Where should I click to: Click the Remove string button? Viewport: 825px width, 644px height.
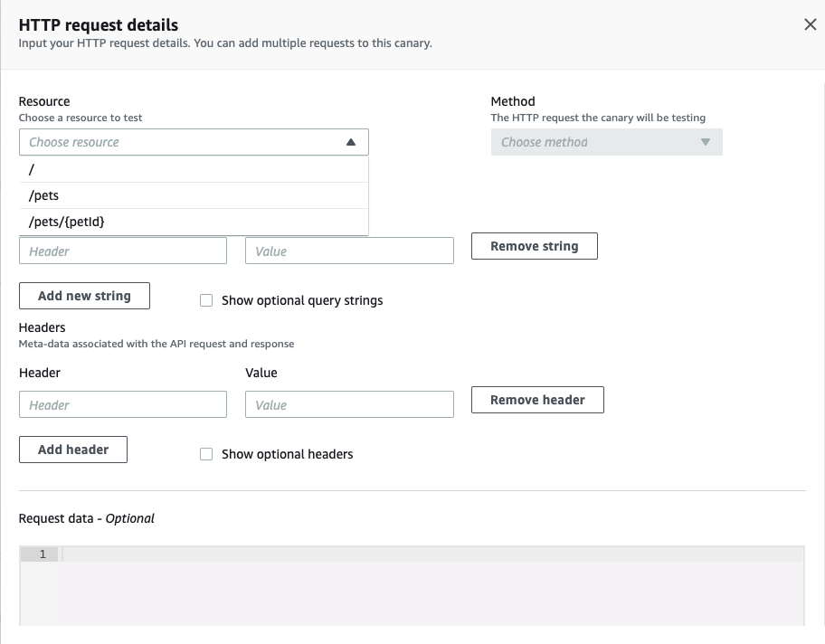pyautogui.click(x=534, y=245)
